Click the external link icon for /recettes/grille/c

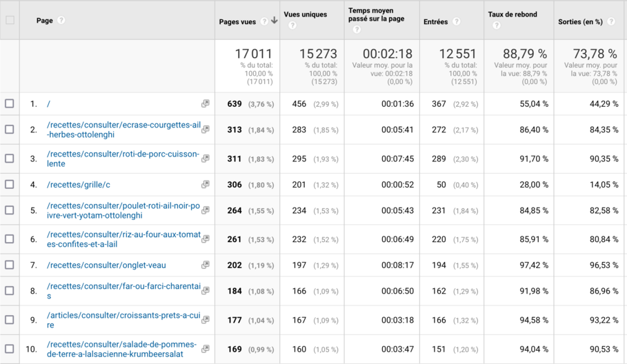tap(205, 185)
